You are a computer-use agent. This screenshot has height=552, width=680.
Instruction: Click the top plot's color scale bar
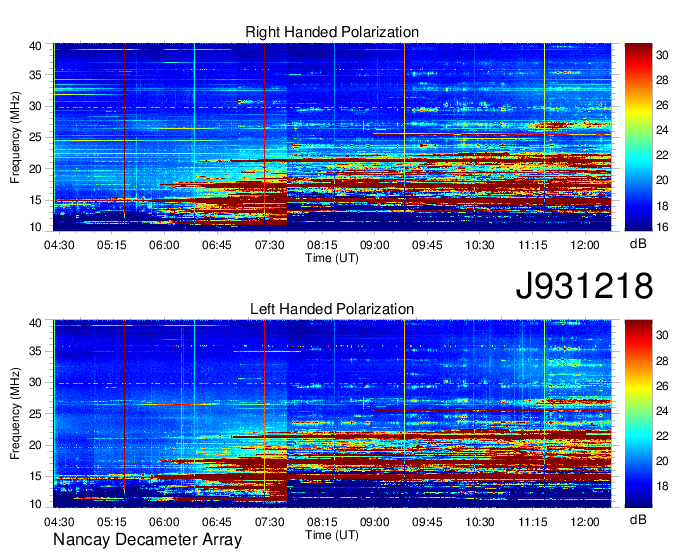[638, 137]
